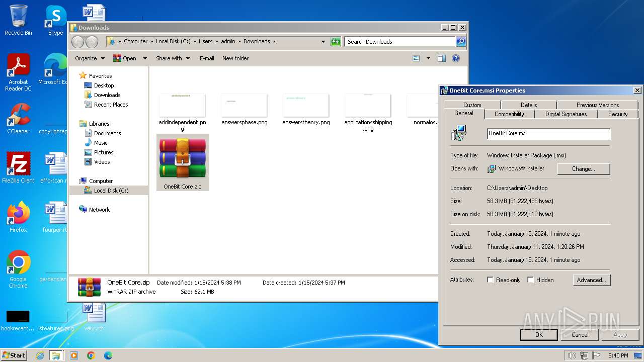Select the applicationsshipping.png file

(x=368, y=113)
